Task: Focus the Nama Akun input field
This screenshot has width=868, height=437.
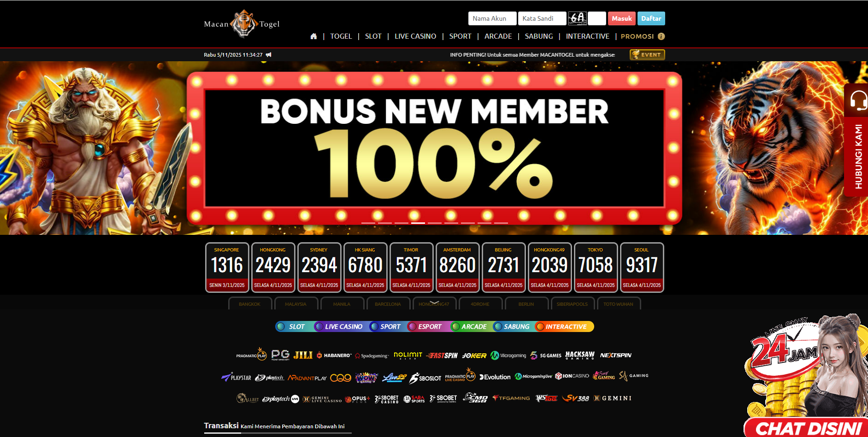Action: [x=492, y=18]
